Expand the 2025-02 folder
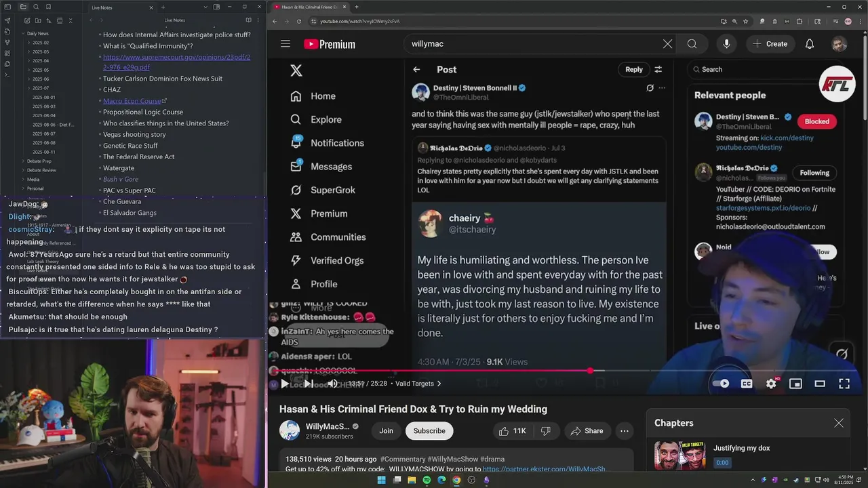Screen dimensions: 868x488 [x=41, y=43]
